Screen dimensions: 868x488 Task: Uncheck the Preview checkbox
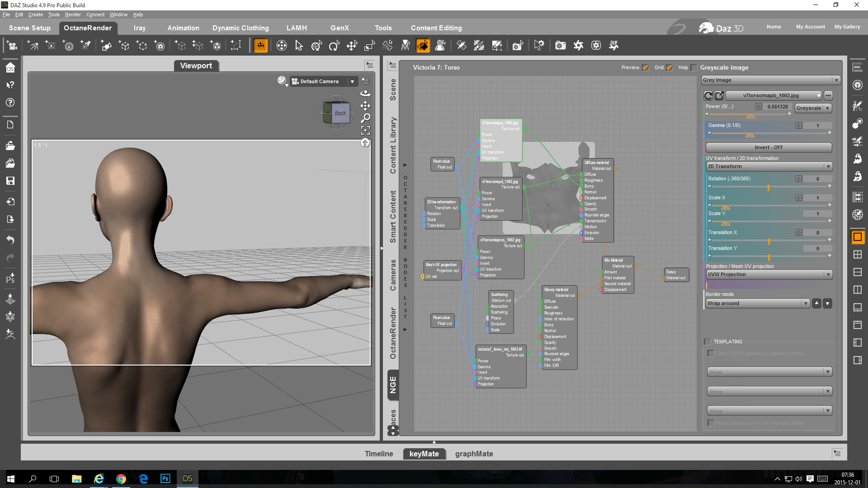[x=646, y=68]
